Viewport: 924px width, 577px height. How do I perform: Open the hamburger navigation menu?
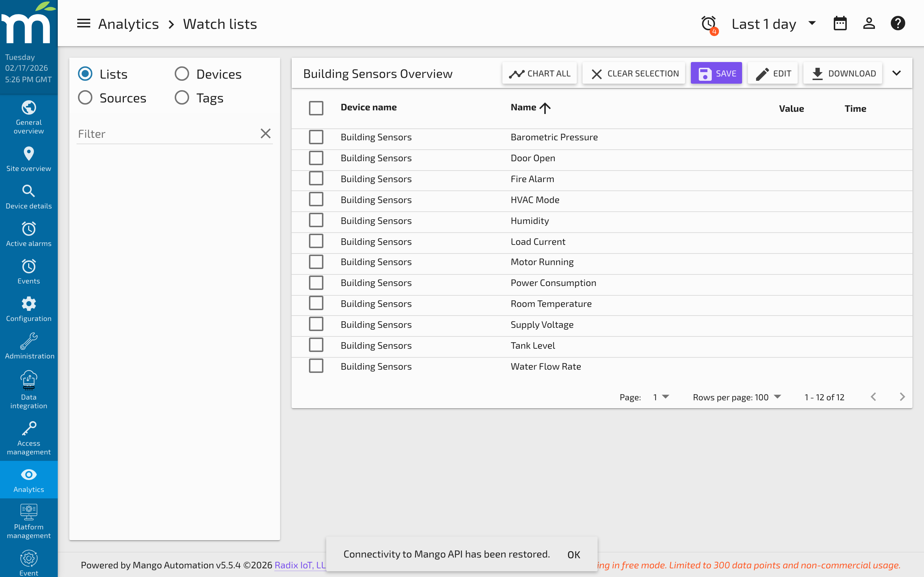(x=83, y=23)
